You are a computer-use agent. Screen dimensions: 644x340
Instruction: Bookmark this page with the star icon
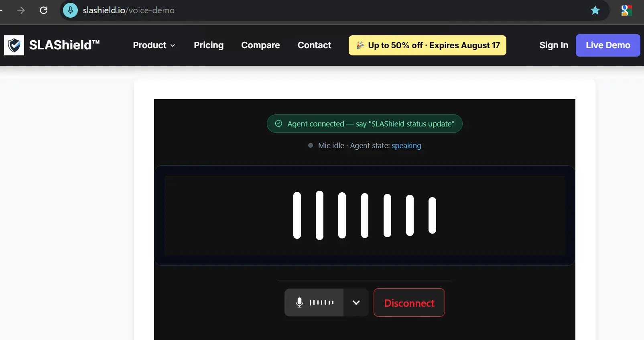pyautogui.click(x=595, y=10)
